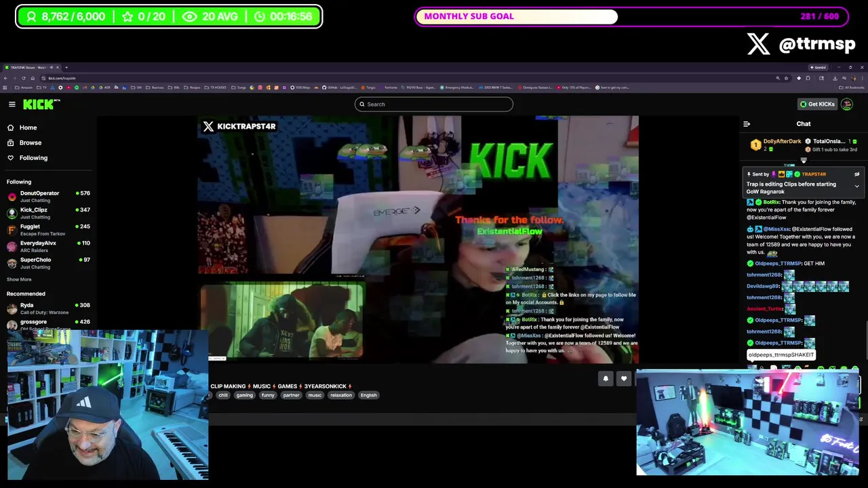Open All Bookmarks folder
This screenshot has width=868, height=488.
(x=852, y=87)
